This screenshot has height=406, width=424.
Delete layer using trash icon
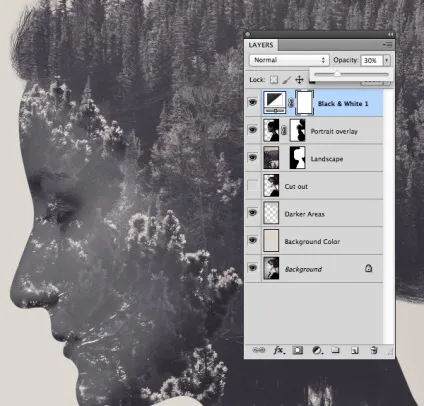coord(374,350)
